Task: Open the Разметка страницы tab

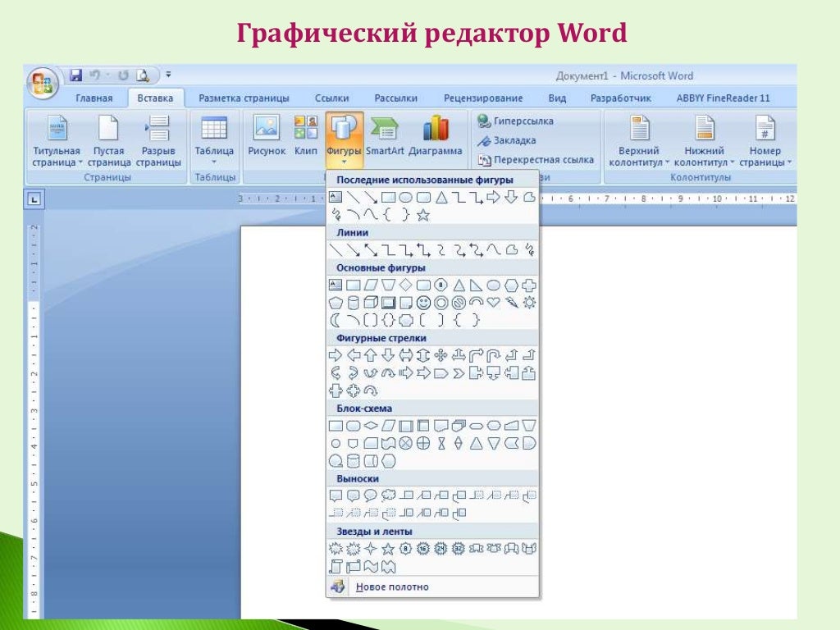Action: coord(244,98)
